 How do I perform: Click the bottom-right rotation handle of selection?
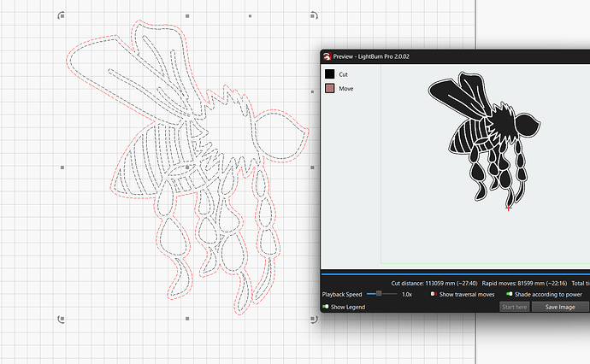coord(314,320)
